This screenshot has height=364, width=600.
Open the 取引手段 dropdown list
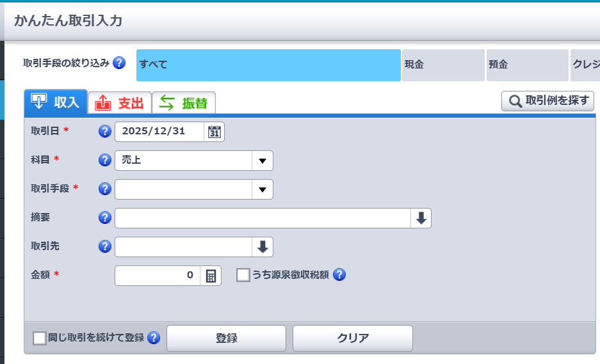click(262, 189)
